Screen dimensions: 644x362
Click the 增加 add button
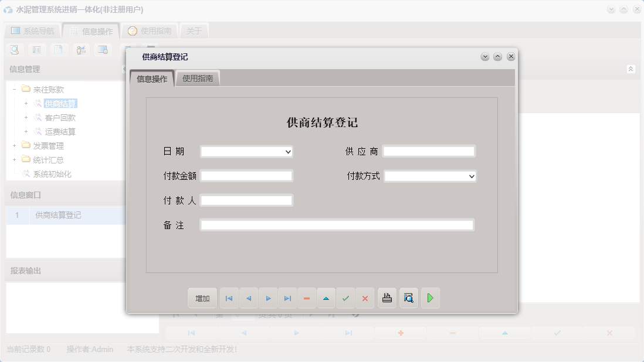(x=202, y=298)
